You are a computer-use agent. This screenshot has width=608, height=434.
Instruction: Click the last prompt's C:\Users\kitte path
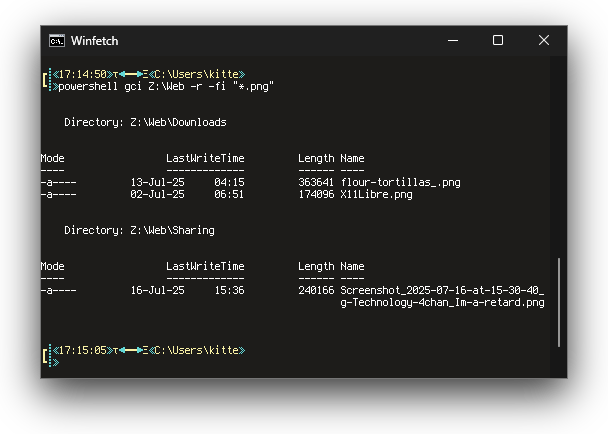[x=197, y=350]
